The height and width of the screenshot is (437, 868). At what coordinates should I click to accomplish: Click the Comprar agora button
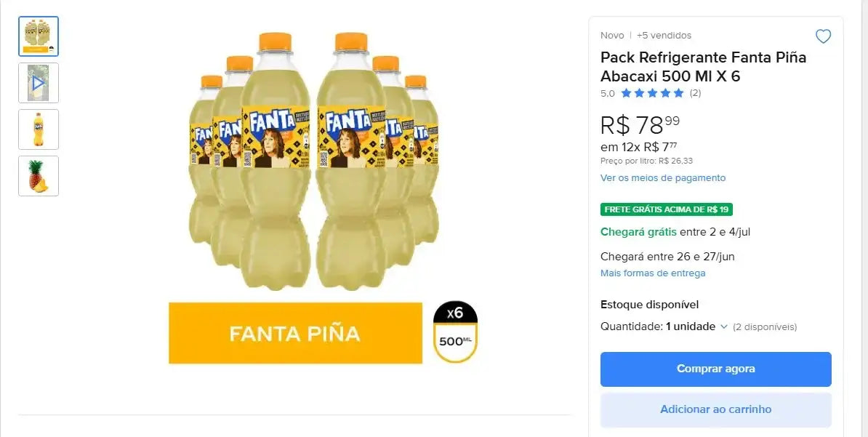[x=715, y=369]
